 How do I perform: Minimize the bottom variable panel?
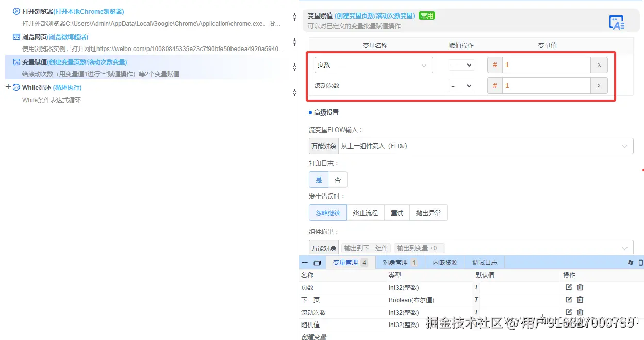coord(305,263)
